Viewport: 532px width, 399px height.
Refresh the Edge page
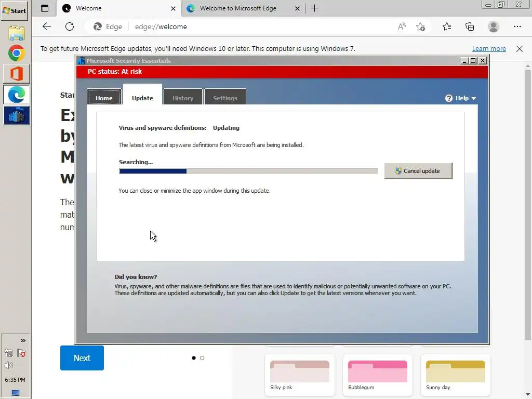coord(70,26)
